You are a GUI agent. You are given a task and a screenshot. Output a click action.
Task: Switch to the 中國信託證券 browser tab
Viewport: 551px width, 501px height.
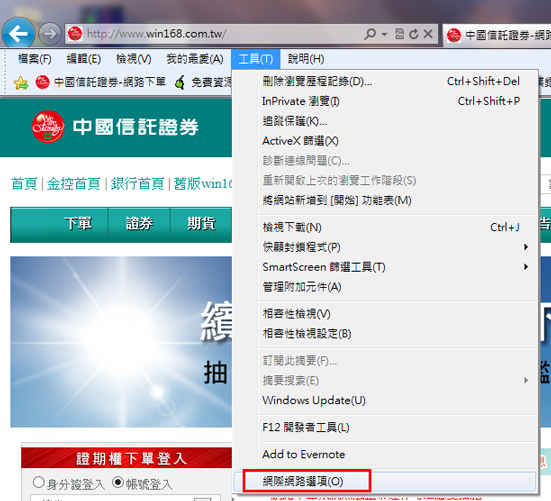[x=497, y=35]
